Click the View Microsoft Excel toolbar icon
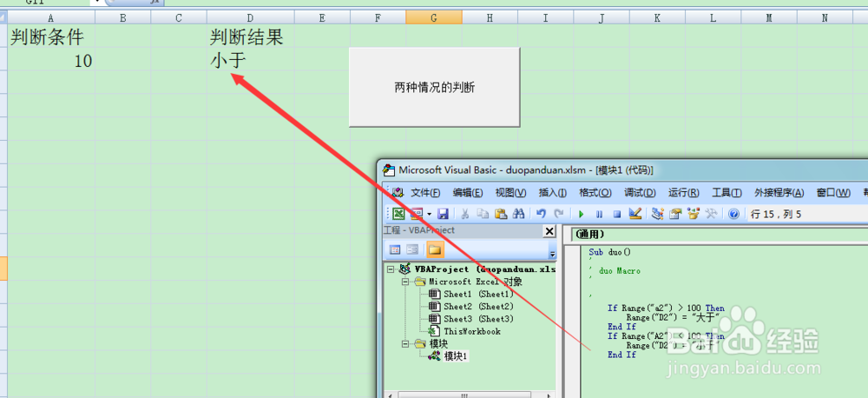Viewport: 868px width, 398px height. tap(398, 214)
